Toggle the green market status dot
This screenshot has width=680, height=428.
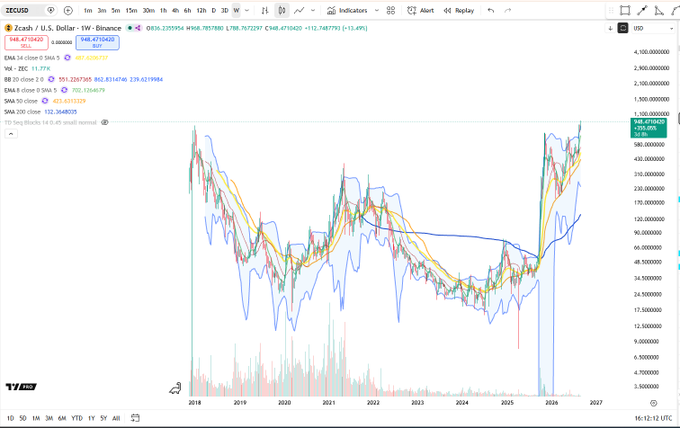pyautogui.click(x=130, y=28)
